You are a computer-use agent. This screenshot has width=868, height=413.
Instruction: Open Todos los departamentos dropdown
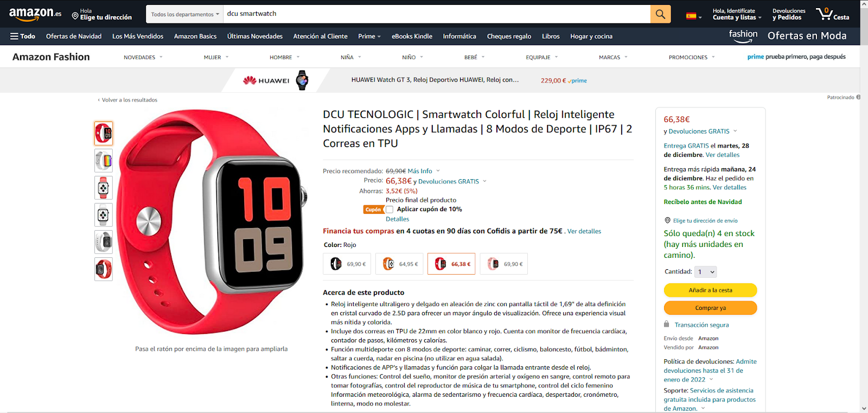tap(185, 14)
